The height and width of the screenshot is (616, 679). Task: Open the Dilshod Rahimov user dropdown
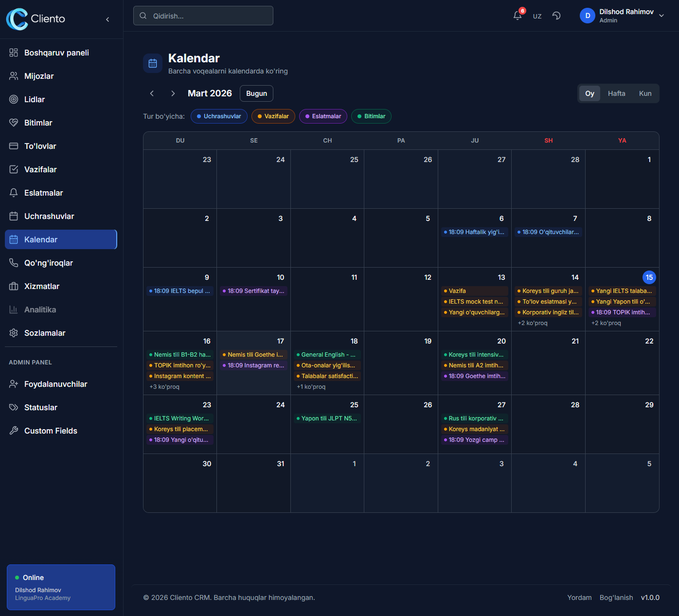tap(622, 16)
